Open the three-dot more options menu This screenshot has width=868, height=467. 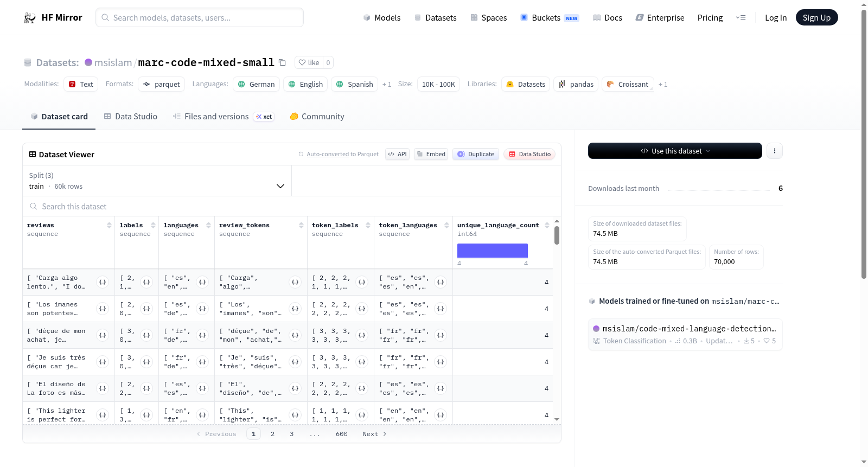tap(775, 151)
